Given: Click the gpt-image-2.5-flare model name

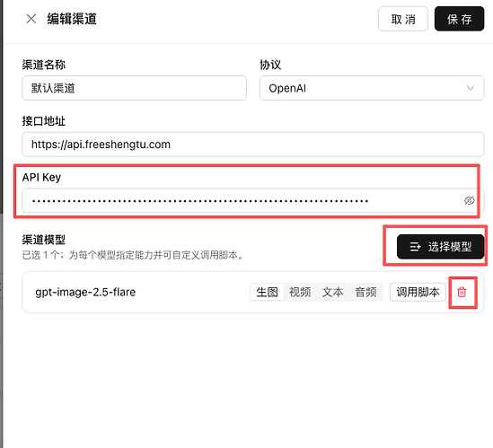Looking at the screenshot, I should (85, 292).
